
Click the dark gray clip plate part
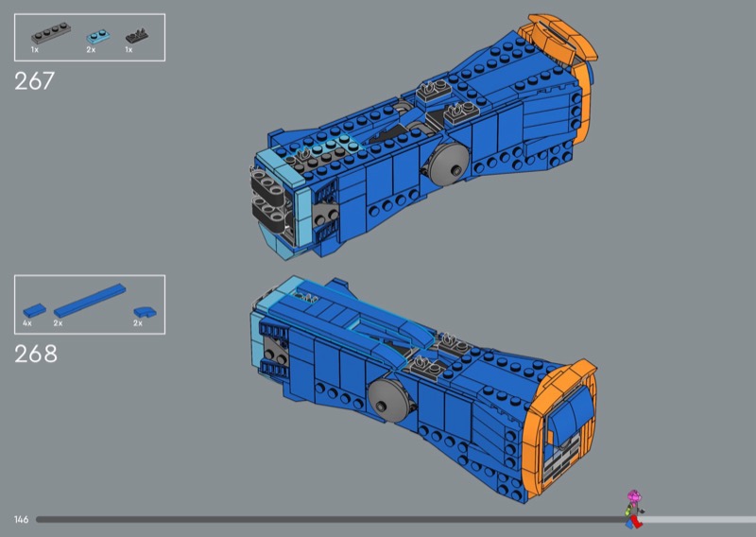136,37
